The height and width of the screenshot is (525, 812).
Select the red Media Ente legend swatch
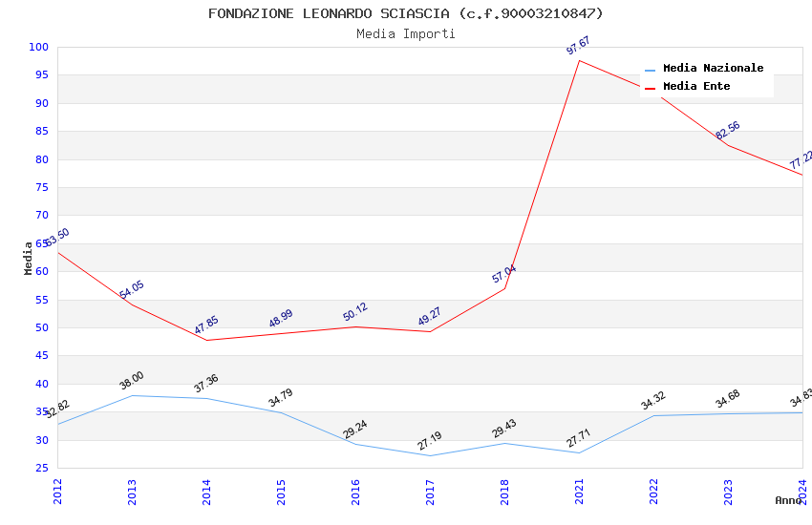[x=650, y=88]
